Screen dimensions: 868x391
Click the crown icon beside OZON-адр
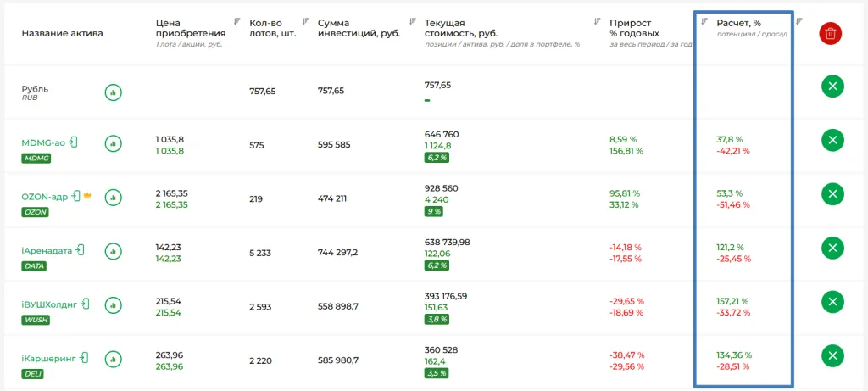click(x=87, y=196)
